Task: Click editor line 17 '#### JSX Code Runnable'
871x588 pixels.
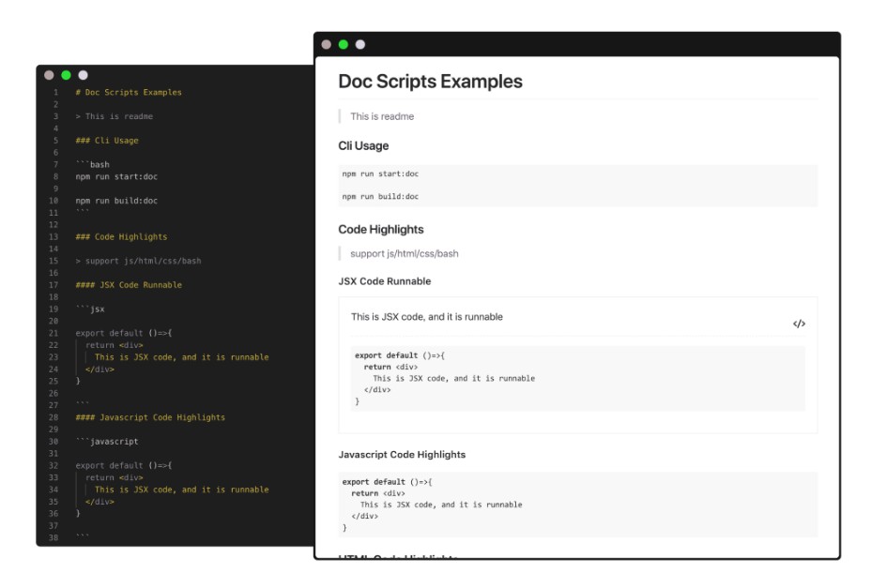Action: click(x=129, y=285)
